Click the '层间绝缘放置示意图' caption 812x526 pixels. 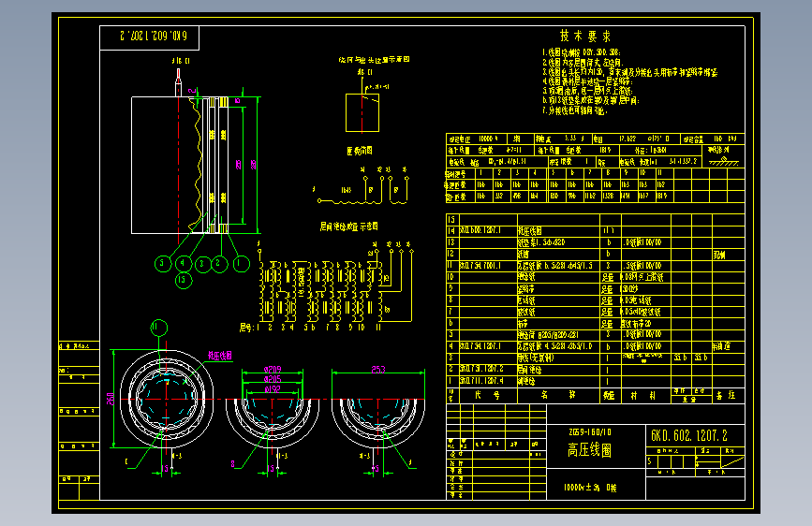click(x=348, y=226)
